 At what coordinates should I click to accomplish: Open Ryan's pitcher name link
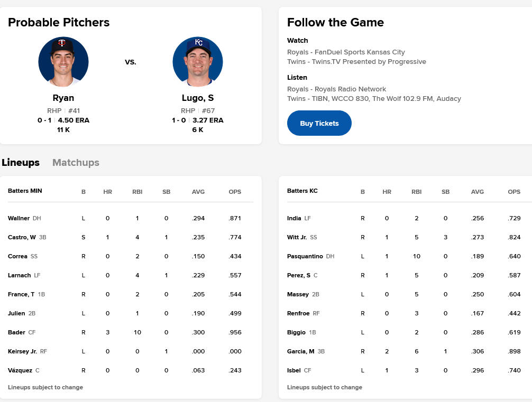point(63,98)
